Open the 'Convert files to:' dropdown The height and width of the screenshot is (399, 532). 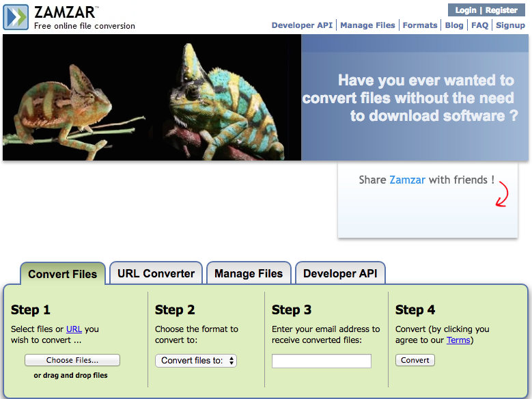coord(196,360)
